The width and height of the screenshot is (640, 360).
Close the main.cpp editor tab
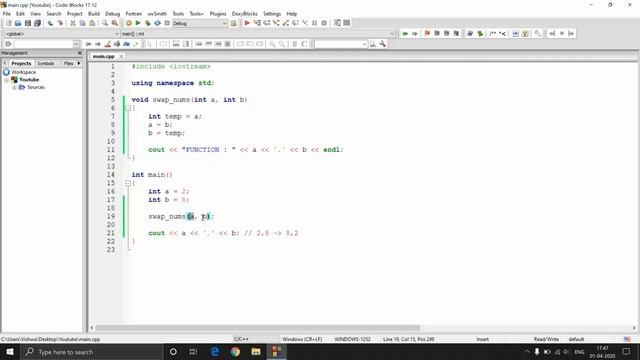tap(121, 56)
